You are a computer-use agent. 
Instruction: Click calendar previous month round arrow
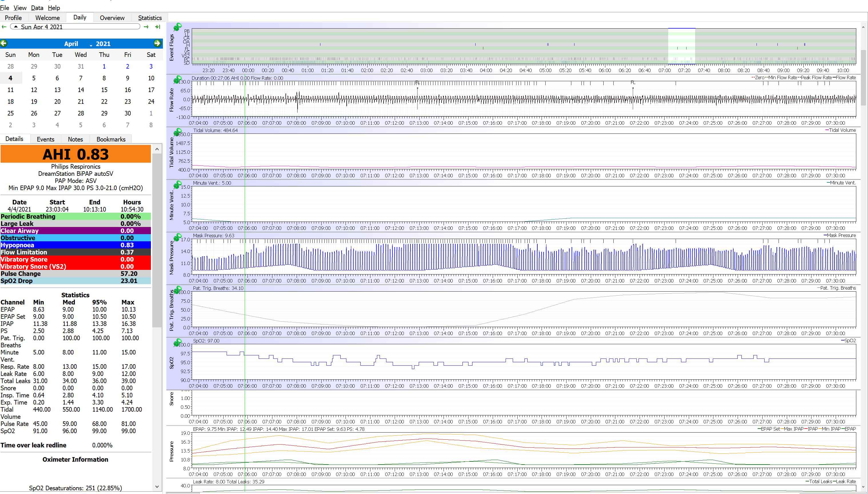point(4,43)
